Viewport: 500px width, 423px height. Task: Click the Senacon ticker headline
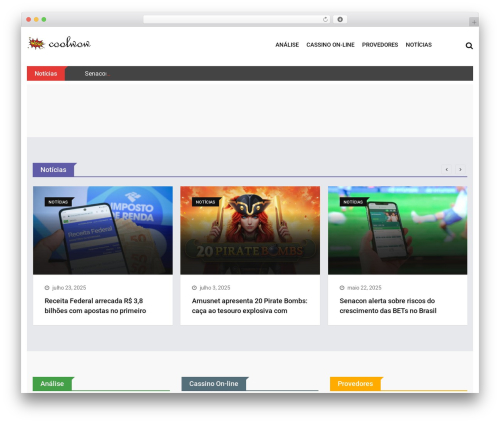pyautogui.click(x=97, y=73)
